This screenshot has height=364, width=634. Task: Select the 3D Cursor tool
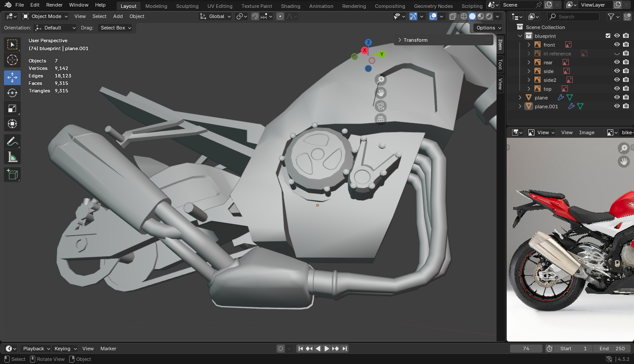tap(12, 60)
